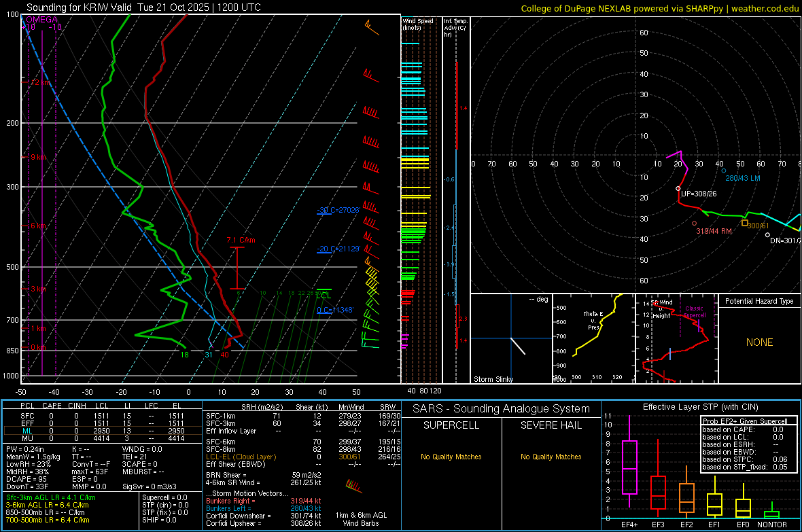Image resolution: width=802 pixels, height=532 pixels.
Task: Click the sounding title for KRIW
Action: click(143, 7)
